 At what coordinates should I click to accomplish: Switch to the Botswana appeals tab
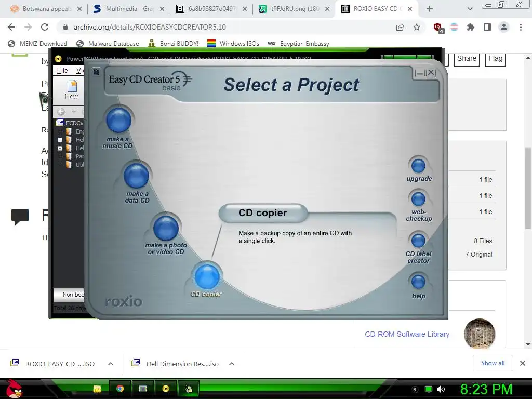pos(41,9)
